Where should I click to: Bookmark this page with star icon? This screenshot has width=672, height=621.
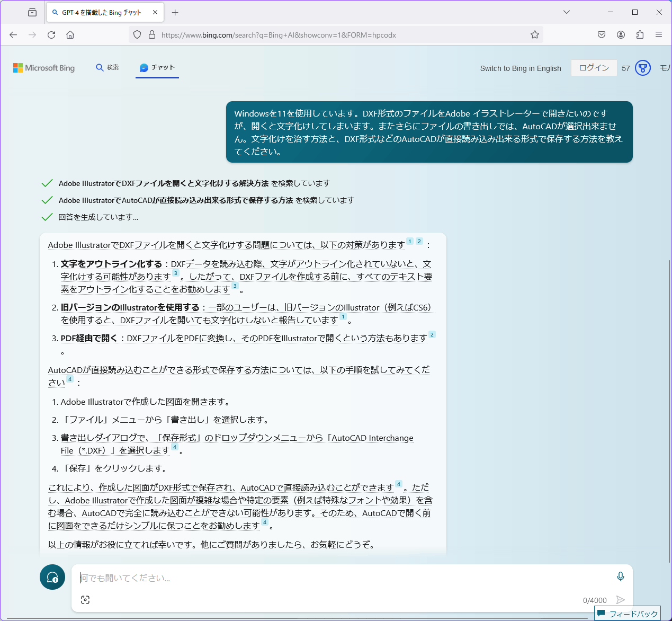[x=535, y=35]
